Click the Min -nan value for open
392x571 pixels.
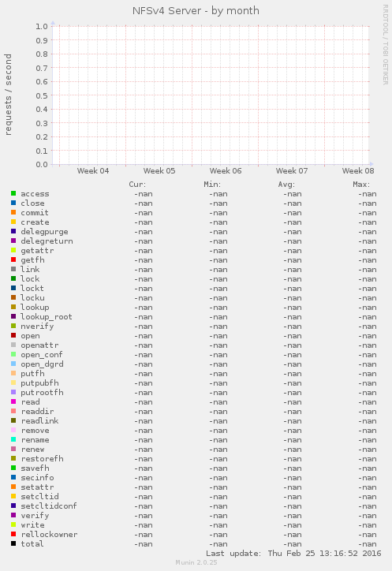pyautogui.click(x=218, y=336)
